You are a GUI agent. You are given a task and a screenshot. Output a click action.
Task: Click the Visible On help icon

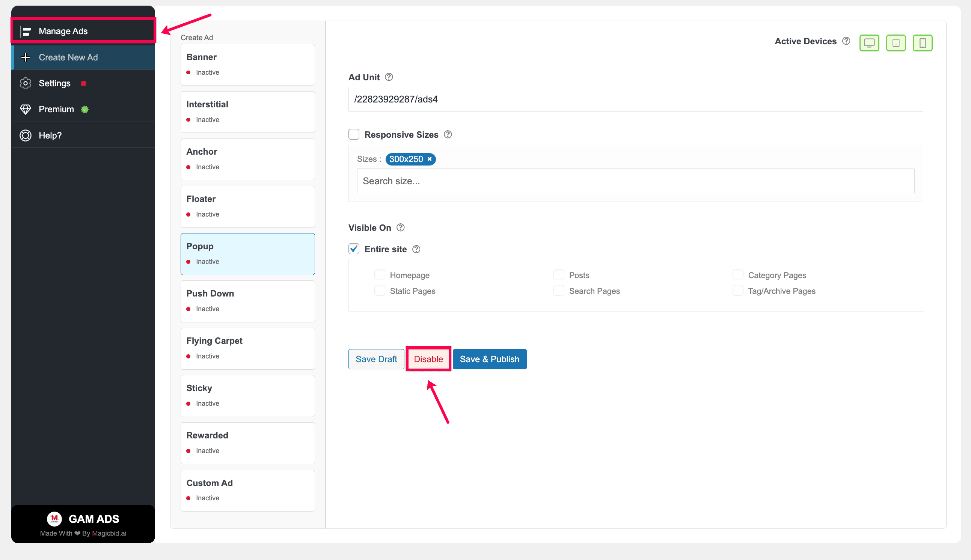tap(400, 228)
